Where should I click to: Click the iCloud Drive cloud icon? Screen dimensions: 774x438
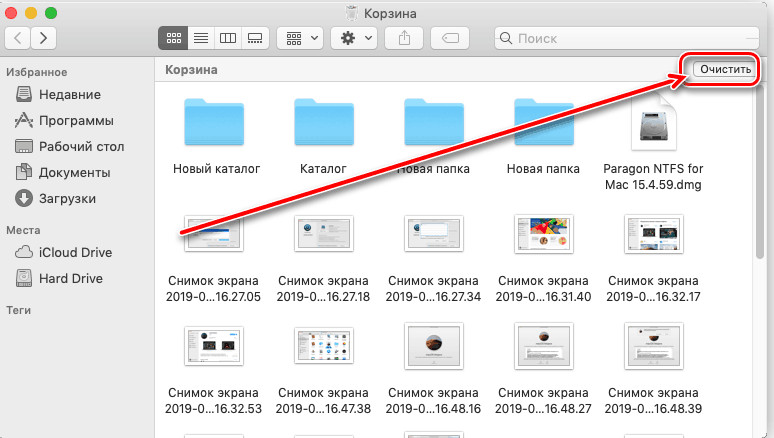pyautogui.click(x=24, y=252)
